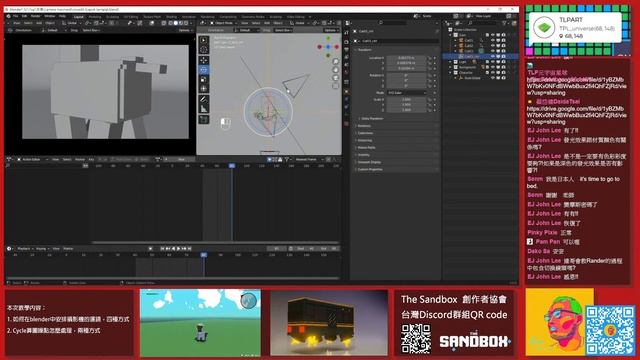Switch to the Shading workspace tab

coord(171,17)
